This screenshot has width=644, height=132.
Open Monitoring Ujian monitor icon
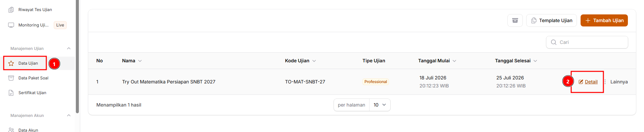[x=11, y=25]
